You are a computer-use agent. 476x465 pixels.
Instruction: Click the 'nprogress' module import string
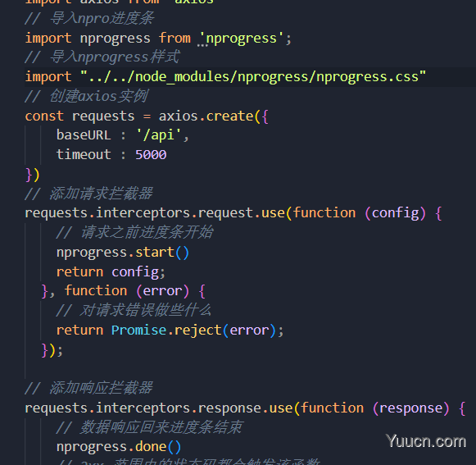pyautogui.click(x=242, y=39)
